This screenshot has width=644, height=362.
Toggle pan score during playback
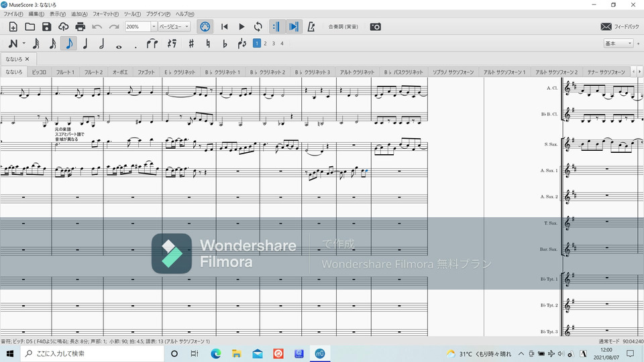point(294,27)
